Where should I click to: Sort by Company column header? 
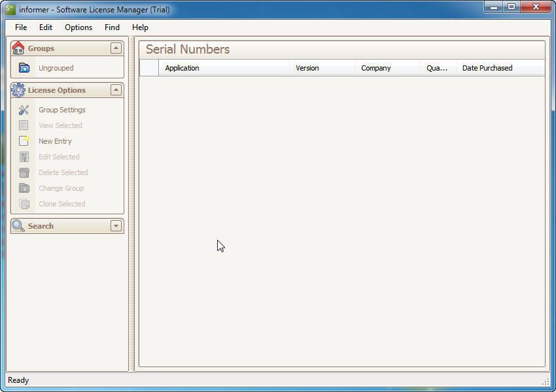coord(387,68)
